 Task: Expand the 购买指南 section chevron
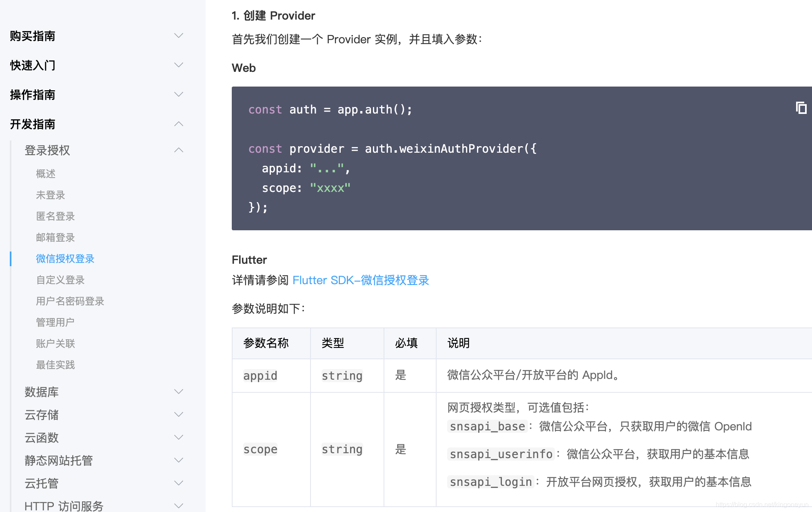179,36
